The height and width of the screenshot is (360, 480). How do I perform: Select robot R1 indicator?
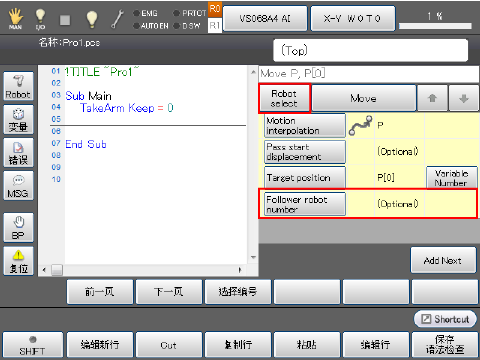coord(215,25)
